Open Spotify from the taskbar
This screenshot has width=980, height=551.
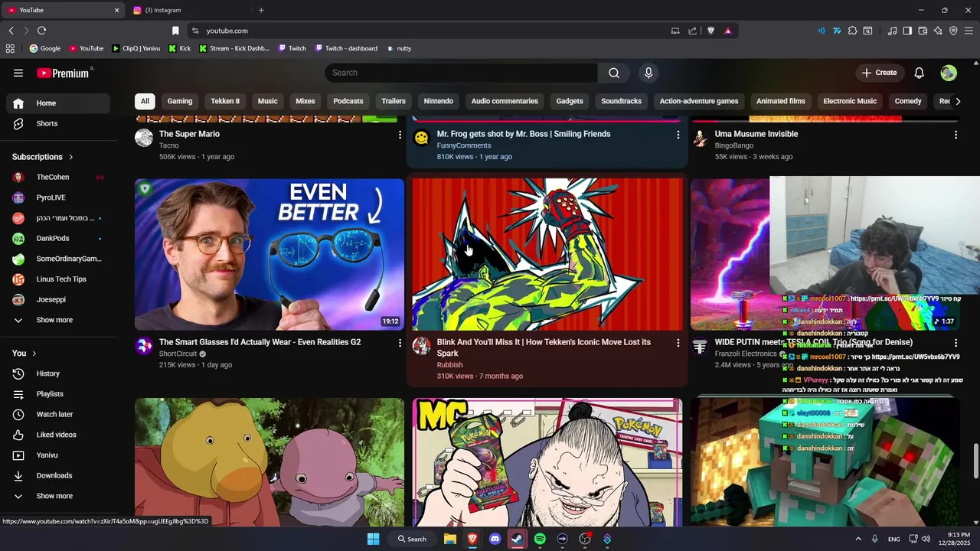pyautogui.click(x=540, y=539)
